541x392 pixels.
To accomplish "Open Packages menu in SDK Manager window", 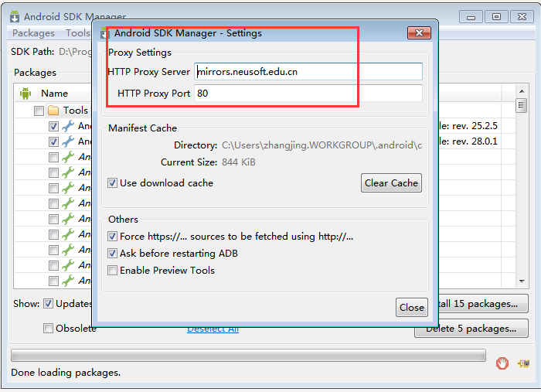I will (33, 32).
